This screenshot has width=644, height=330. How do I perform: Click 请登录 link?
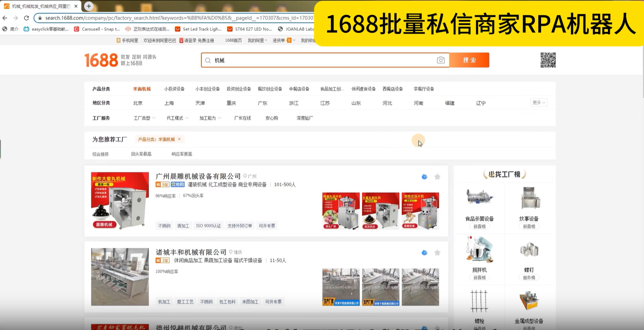click(x=188, y=40)
